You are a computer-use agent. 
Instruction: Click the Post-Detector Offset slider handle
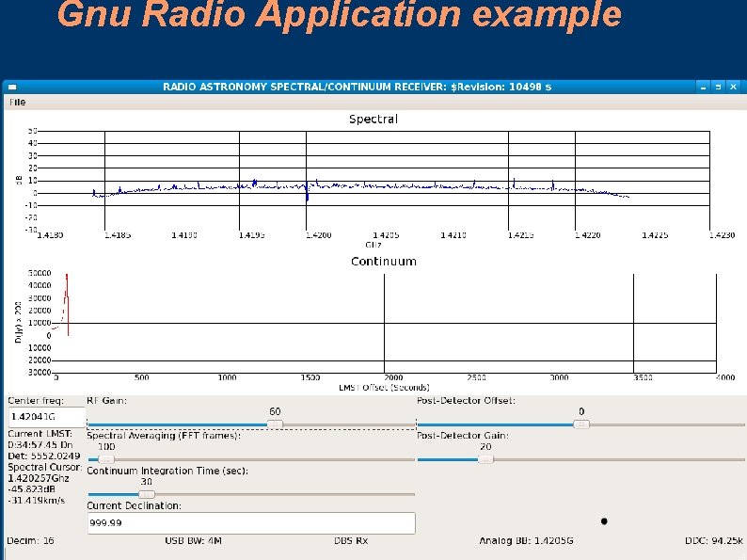point(581,424)
